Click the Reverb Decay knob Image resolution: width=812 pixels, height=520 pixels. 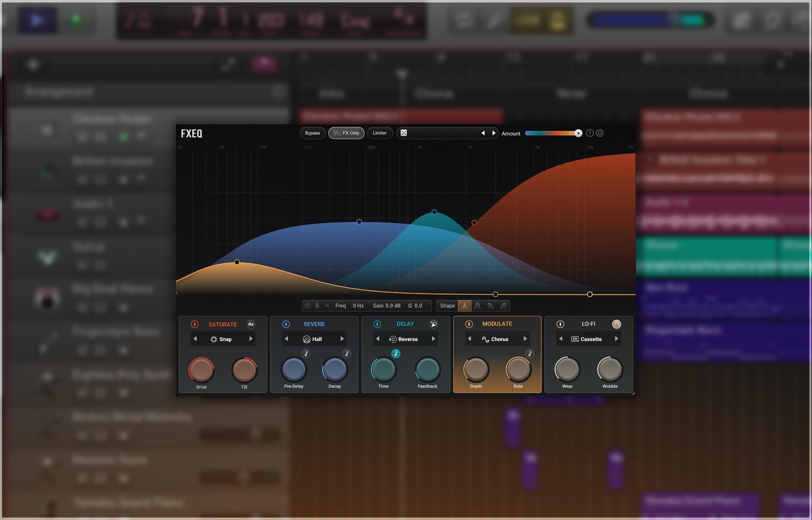pyautogui.click(x=335, y=369)
